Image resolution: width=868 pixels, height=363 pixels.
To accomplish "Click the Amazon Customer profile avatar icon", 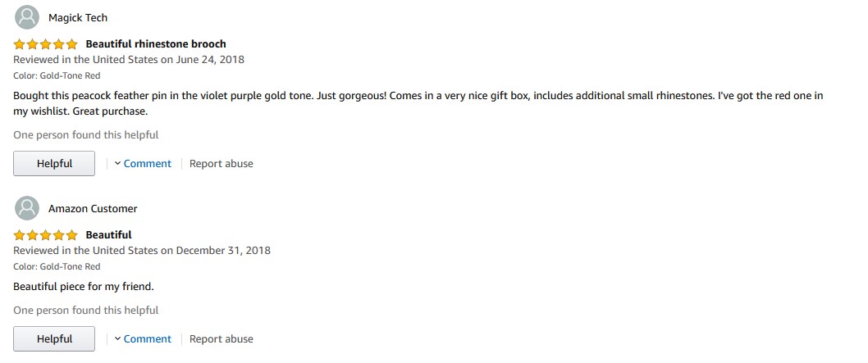I will coord(27,208).
